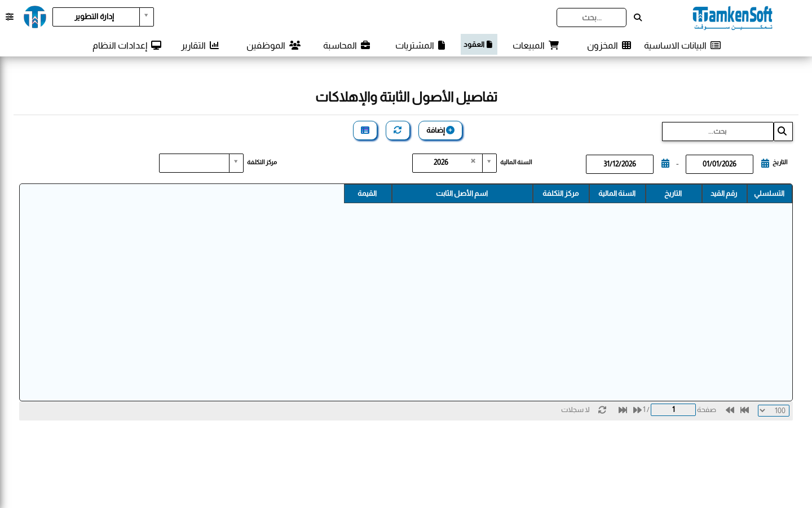Click the page search magnifier button
The image size is (812, 508).
pyautogui.click(x=783, y=132)
